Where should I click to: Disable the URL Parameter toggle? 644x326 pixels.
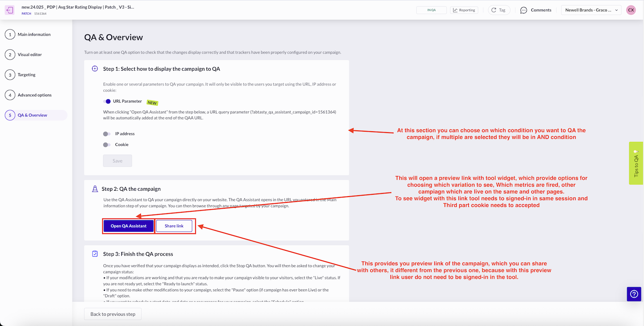click(107, 101)
